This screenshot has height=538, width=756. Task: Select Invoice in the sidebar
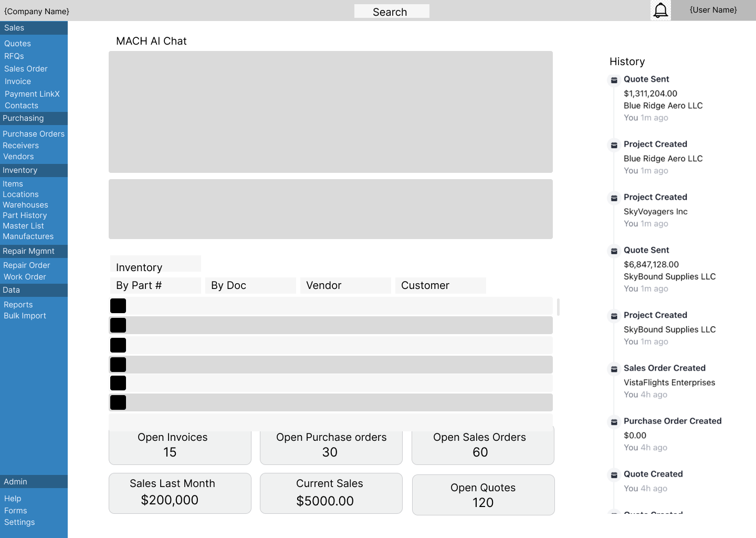coord(18,81)
